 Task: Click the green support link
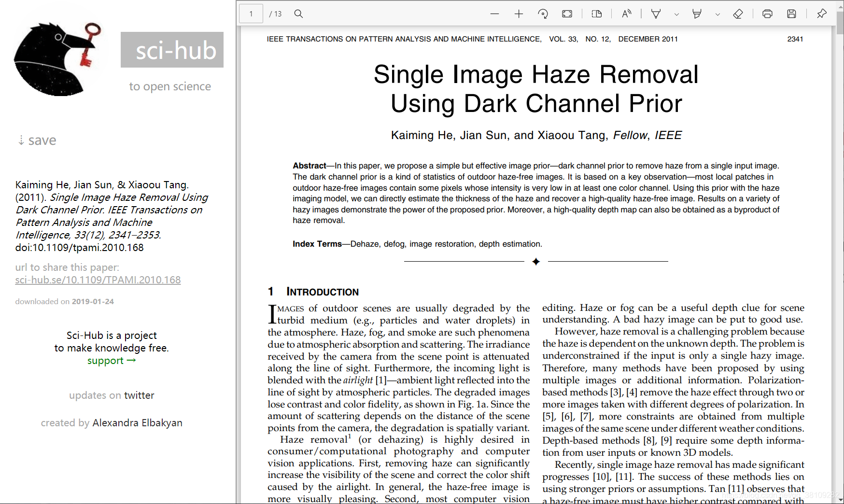click(112, 361)
